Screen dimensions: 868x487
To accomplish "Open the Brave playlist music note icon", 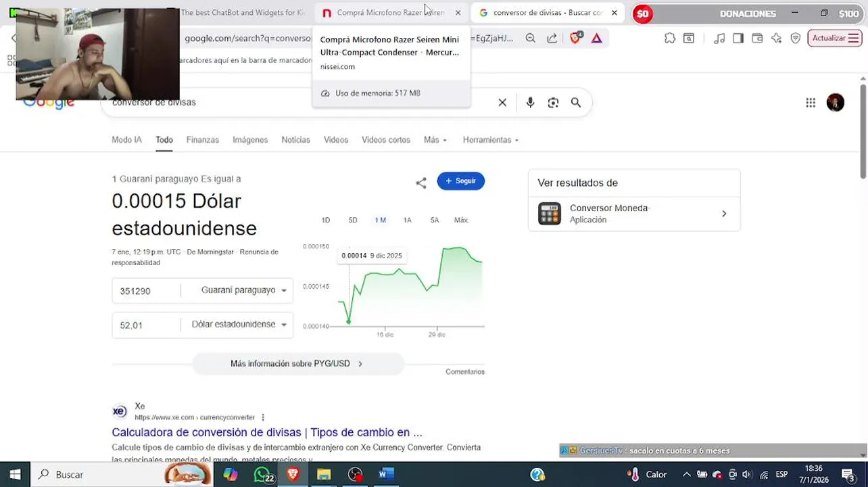I will [x=719, y=39].
